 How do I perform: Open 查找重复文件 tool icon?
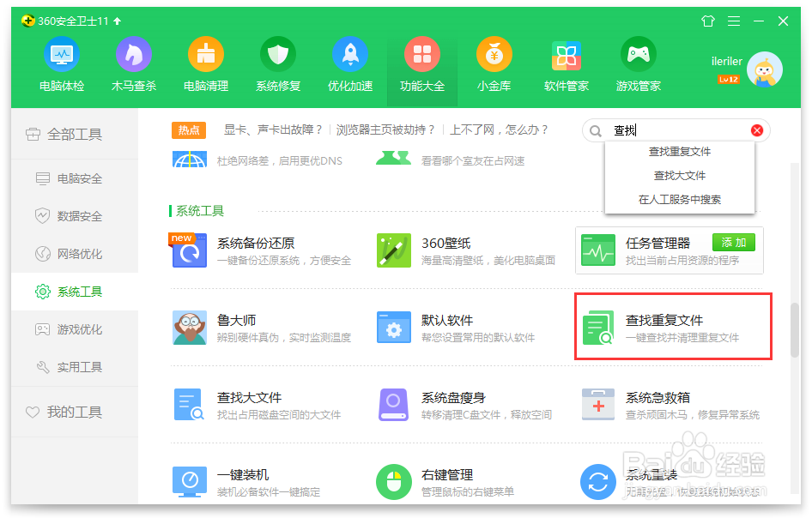pyautogui.click(x=598, y=328)
